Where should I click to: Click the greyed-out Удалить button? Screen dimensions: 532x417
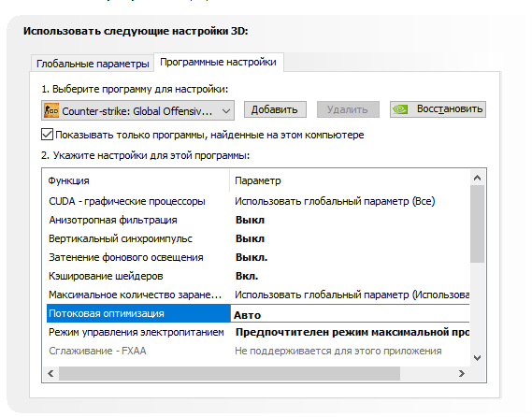point(348,109)
